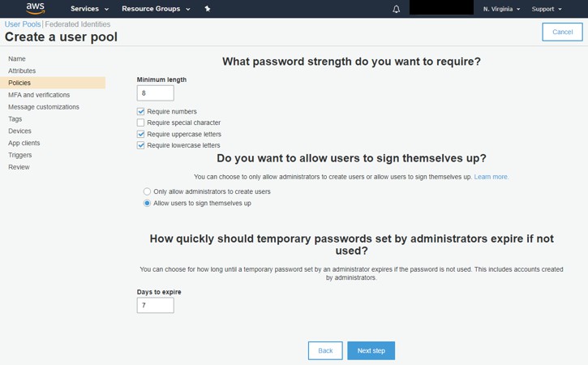Toggle Require lowercase letters checkbox

141,146
